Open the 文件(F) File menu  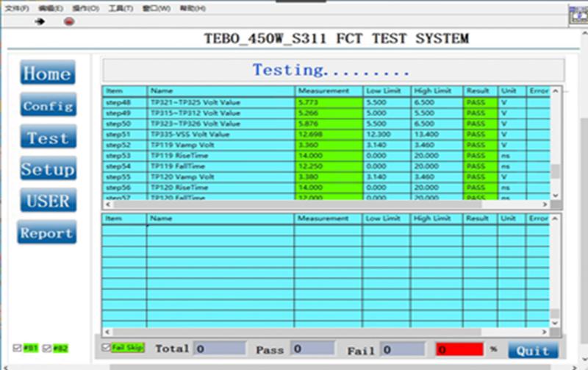[17, 8]
